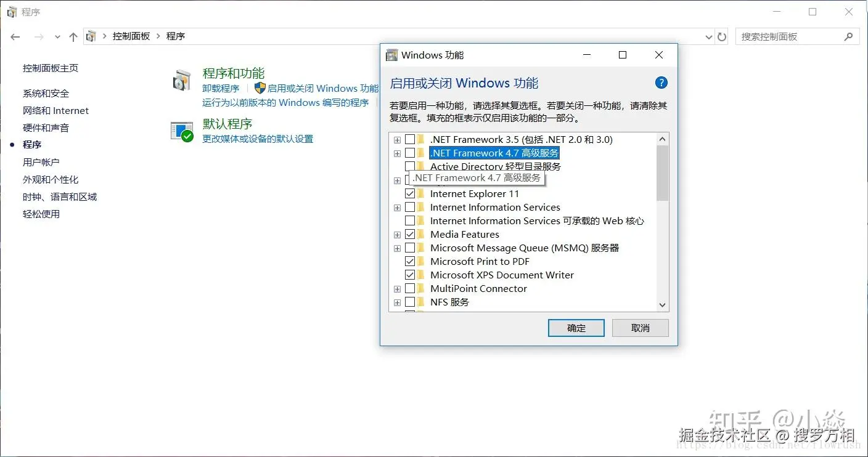Open the address bar history dropdown
Screen dimensions: 868x457
point(708,37)
